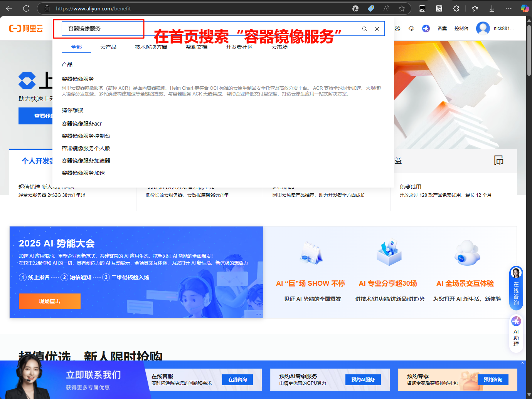Open the 容器镜像服务 product result
The image size is (532, 399).
coord(78,79)
